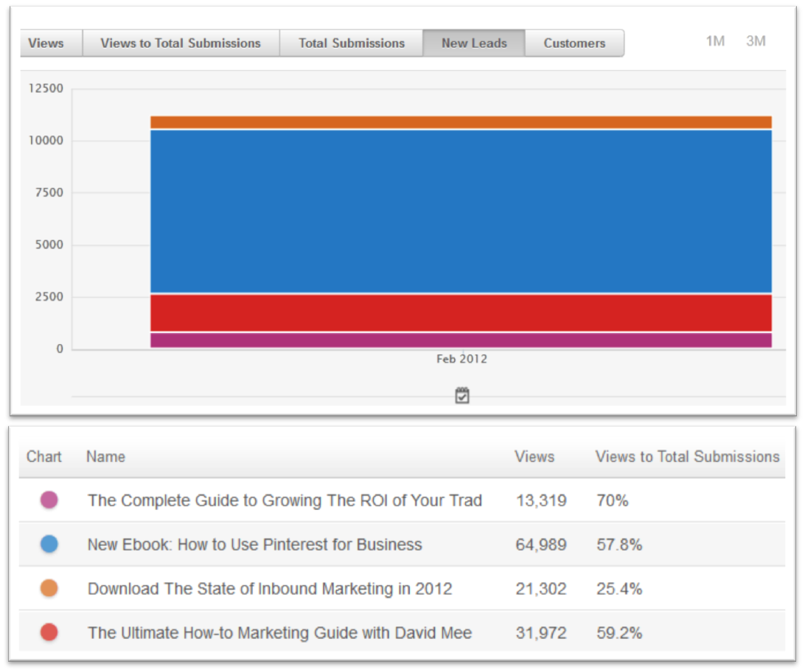This screenshot has height=672, width=805.
Task: Toggle the pink chart dot for Complete Guide
Action: tap(49, 500)
